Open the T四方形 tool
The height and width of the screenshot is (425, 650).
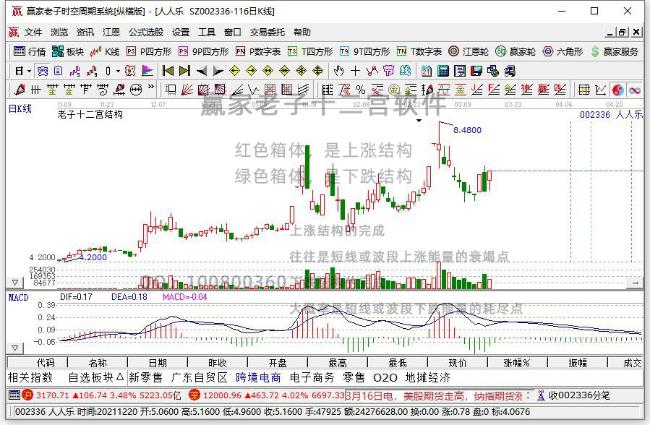pos(310,51)
